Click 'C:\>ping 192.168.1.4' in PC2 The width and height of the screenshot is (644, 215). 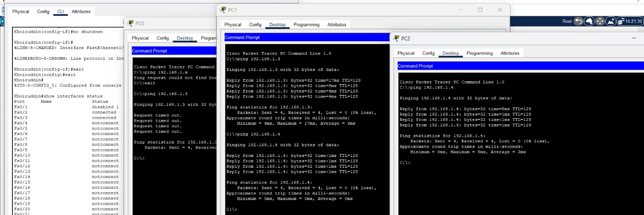click(x=426, y=87)
